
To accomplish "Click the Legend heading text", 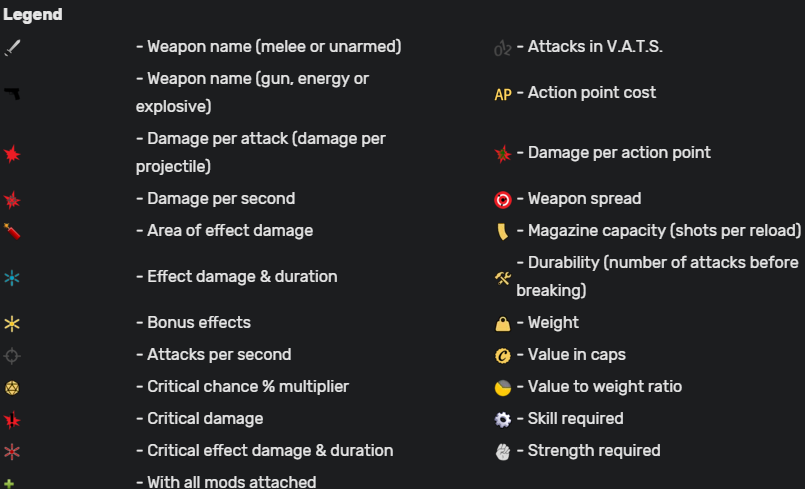I will click(32, 15).
